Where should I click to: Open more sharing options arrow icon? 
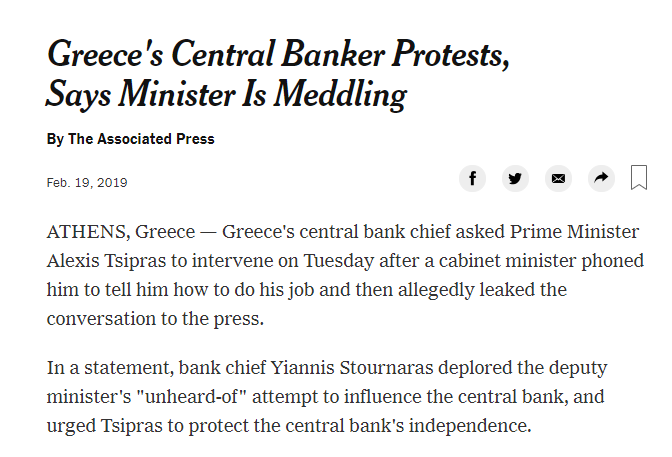601,178
